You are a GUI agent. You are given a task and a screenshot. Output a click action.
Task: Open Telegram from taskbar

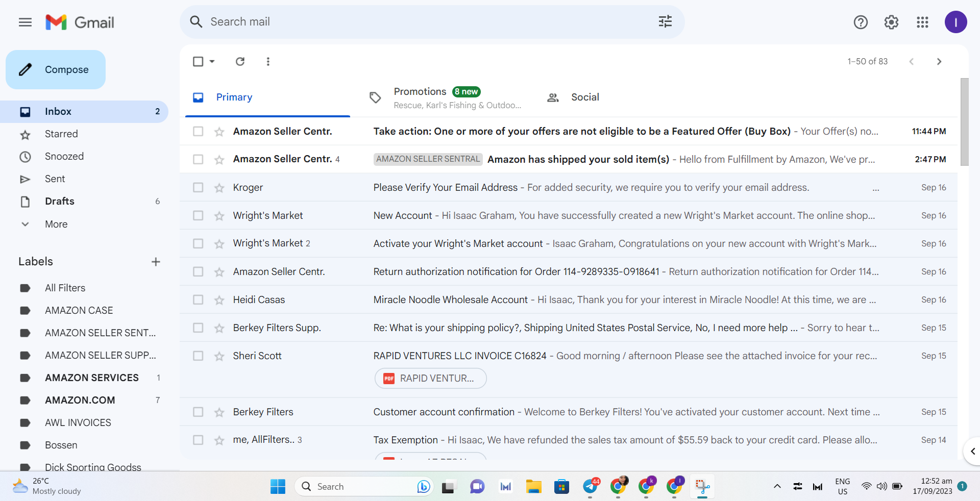point(591,487)
